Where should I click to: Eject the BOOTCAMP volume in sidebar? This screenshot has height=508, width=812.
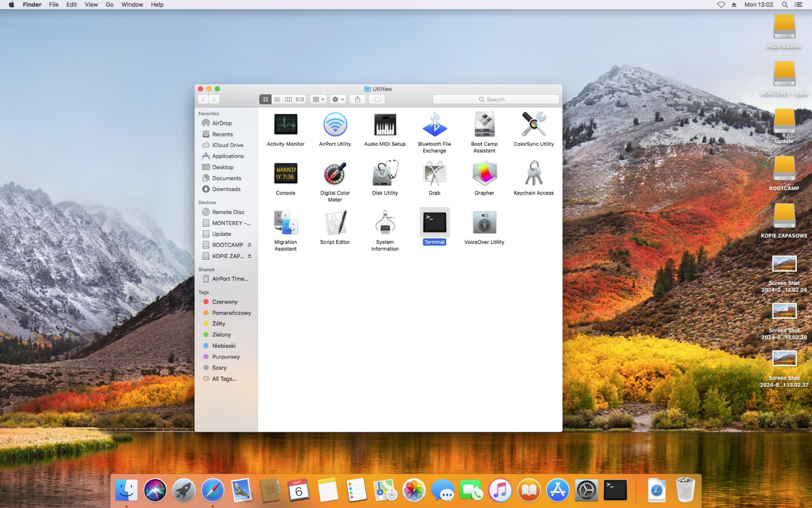[x=250, y=245]
